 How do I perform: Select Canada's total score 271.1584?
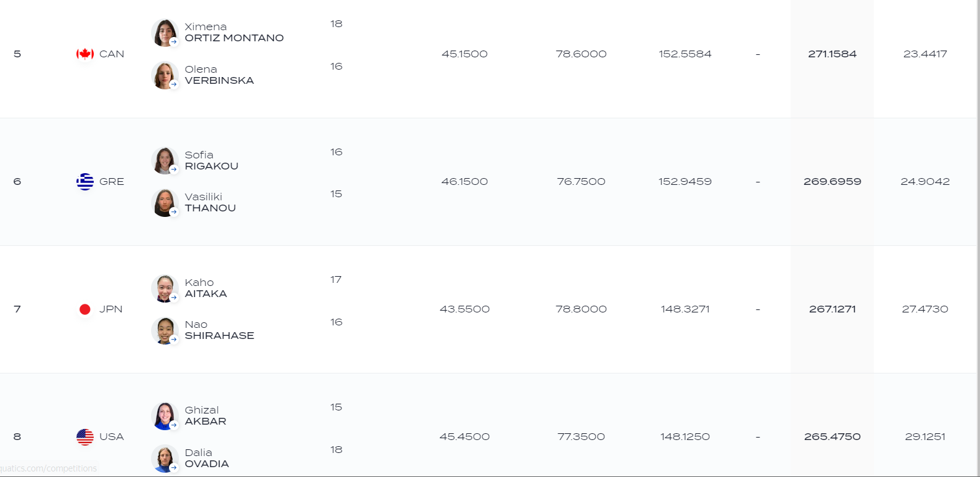pyautogui.click(x=832, y=54)
